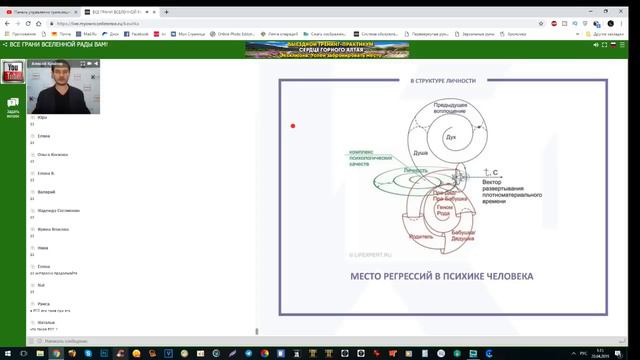Open the Моя Страница bookmark
640x360 pixels.
tap(188, 34)
